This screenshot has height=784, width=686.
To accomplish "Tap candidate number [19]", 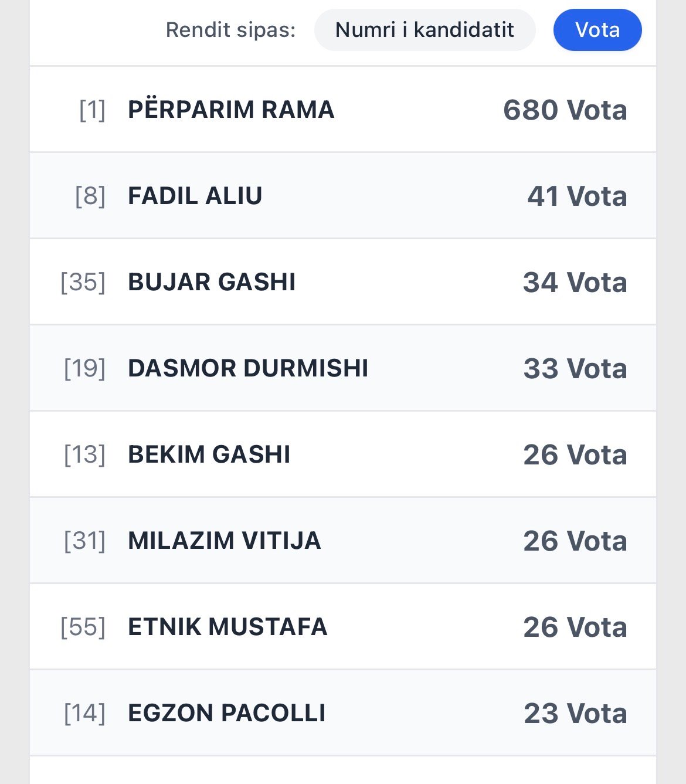I will [85, 368].
